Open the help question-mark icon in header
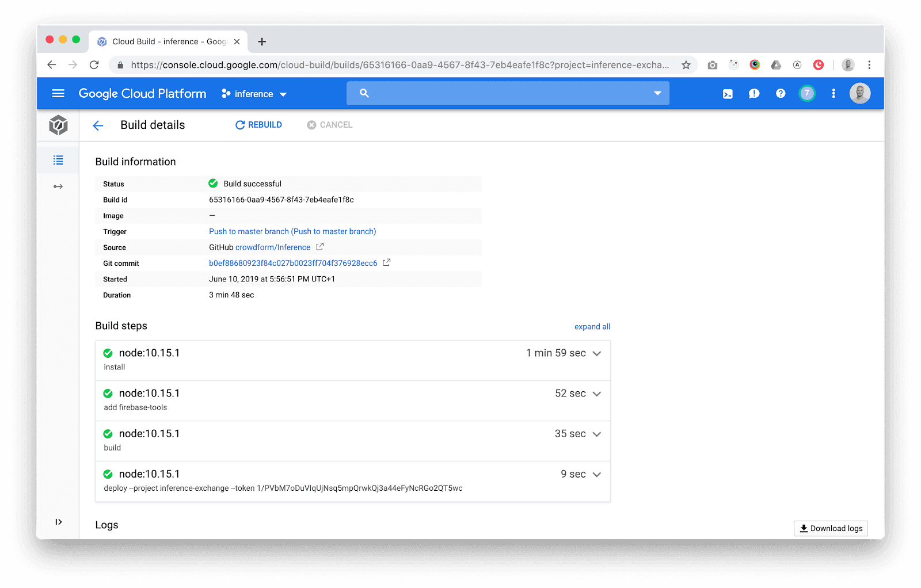 click(x=780, y=93)
